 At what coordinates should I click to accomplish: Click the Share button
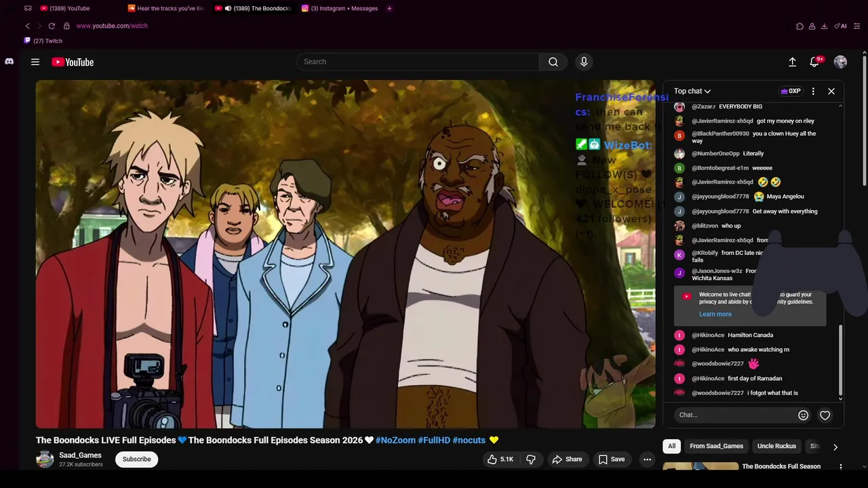567,460
